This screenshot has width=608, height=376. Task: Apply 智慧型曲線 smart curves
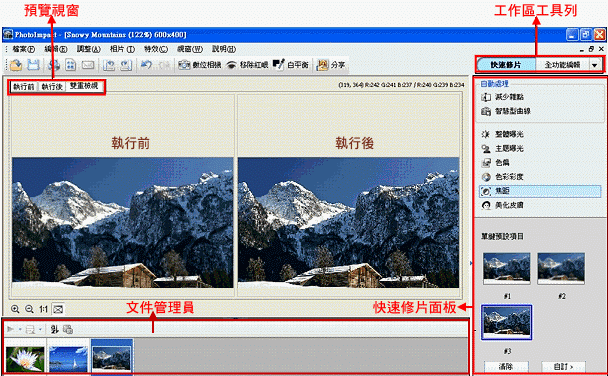point(506,111)
